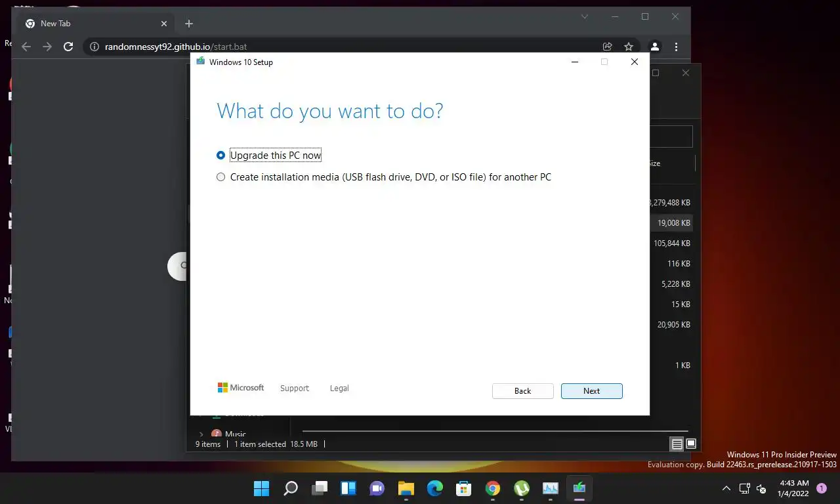Share this page from Chrome toolbar
840x504 pixels.
tap(608, 47)
